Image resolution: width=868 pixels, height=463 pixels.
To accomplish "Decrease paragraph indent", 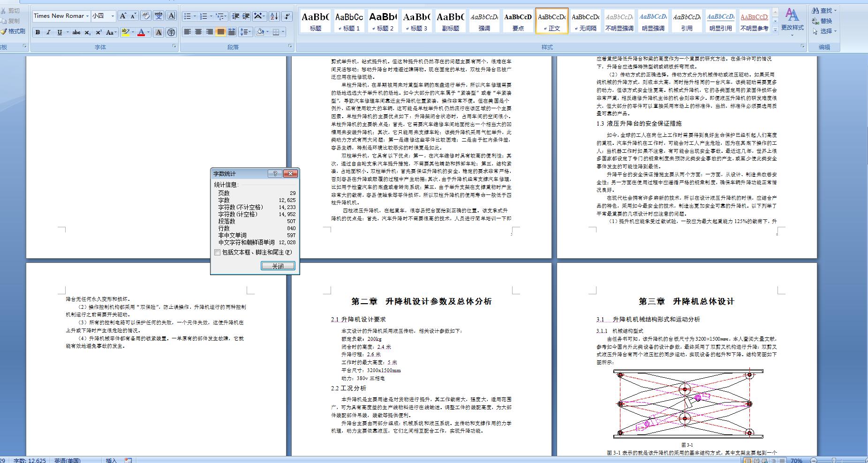I will click(x=235, y=16).
